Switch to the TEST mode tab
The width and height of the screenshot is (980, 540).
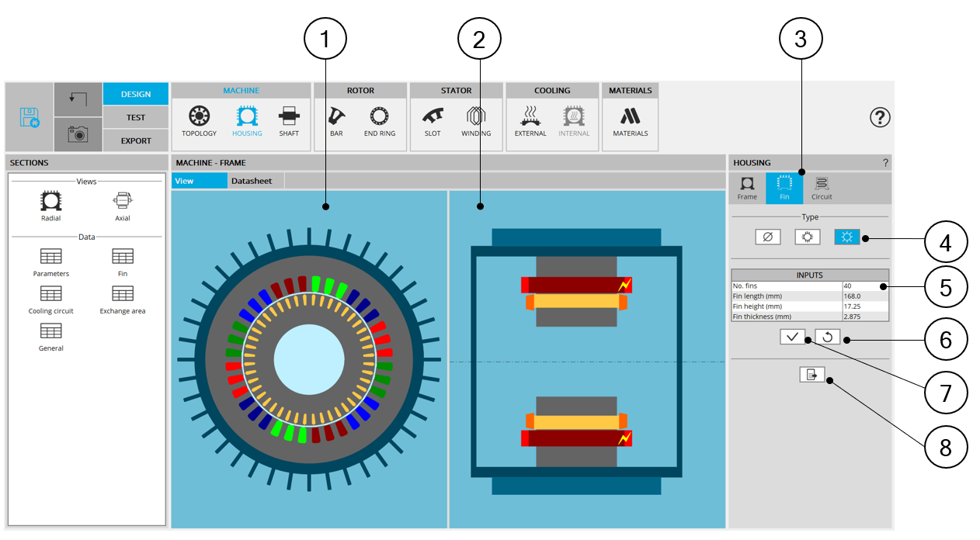(136, 117)
